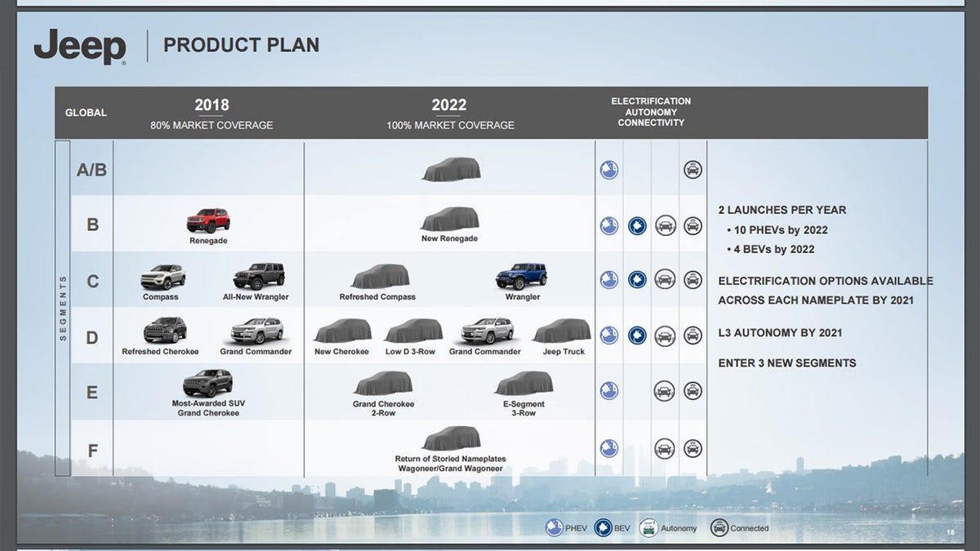Click the BEV icon in the C segment row
The height and width of the screenshot is (551, 980).
pyautogui.click(x=637, y=280)
